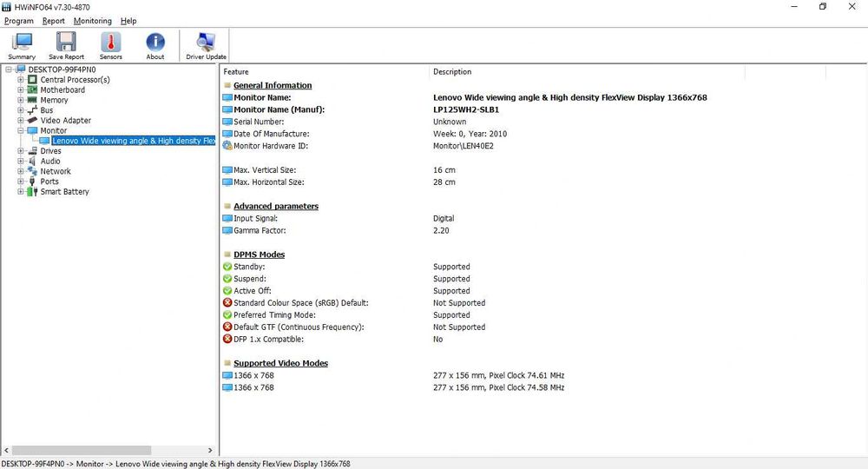This screenshot has height=469, width=868.
Task: Click the red X icon beside DFP 1.x Compatible
Action: pos(227,339)
